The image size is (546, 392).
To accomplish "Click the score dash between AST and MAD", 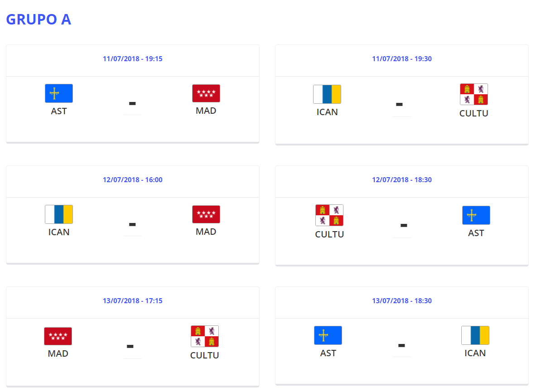I will click(x=132, y=104).
